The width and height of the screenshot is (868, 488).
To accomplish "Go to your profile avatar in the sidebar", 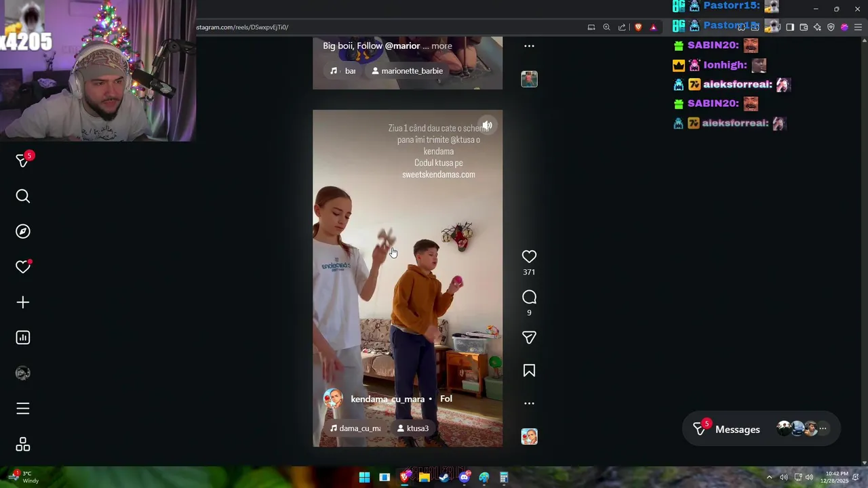I will (23, 373).
